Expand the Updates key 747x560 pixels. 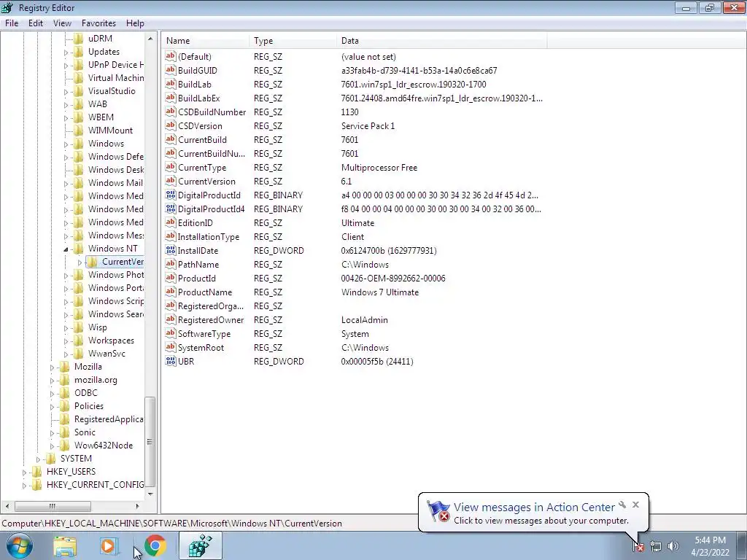(x=66, y=52)
